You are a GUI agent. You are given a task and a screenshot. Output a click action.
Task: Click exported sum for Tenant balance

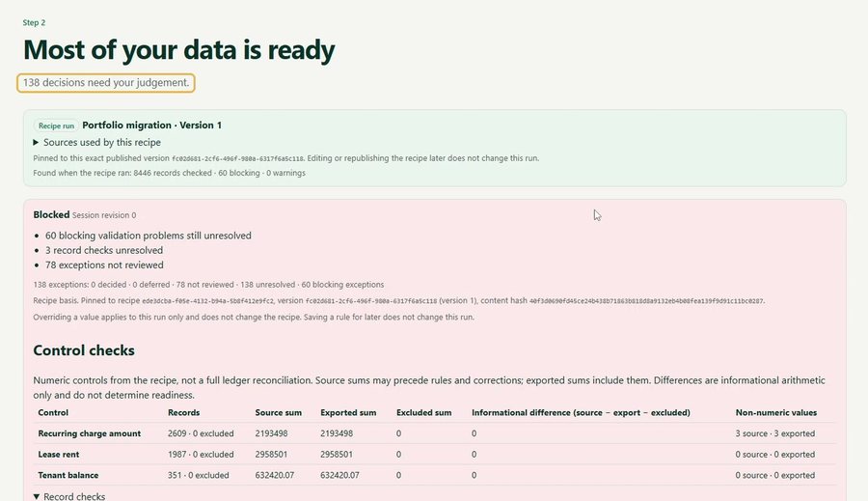(339, 475)
